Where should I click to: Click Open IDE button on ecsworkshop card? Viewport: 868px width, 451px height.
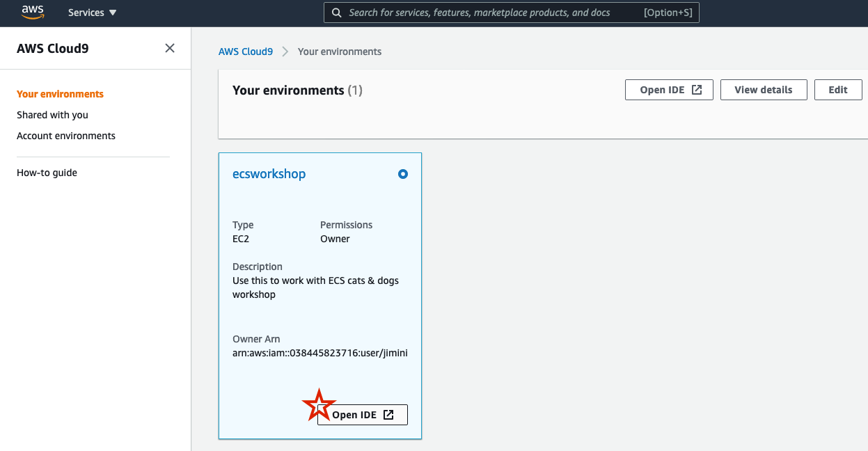click(x=363, y=415)
